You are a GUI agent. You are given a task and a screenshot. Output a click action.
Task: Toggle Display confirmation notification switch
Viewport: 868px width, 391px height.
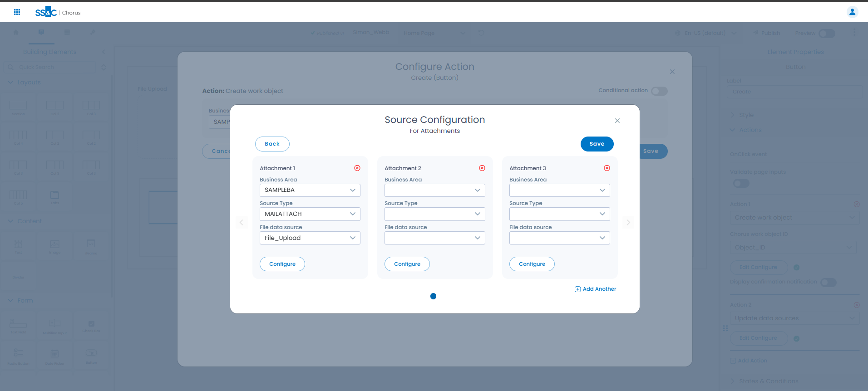829,283
